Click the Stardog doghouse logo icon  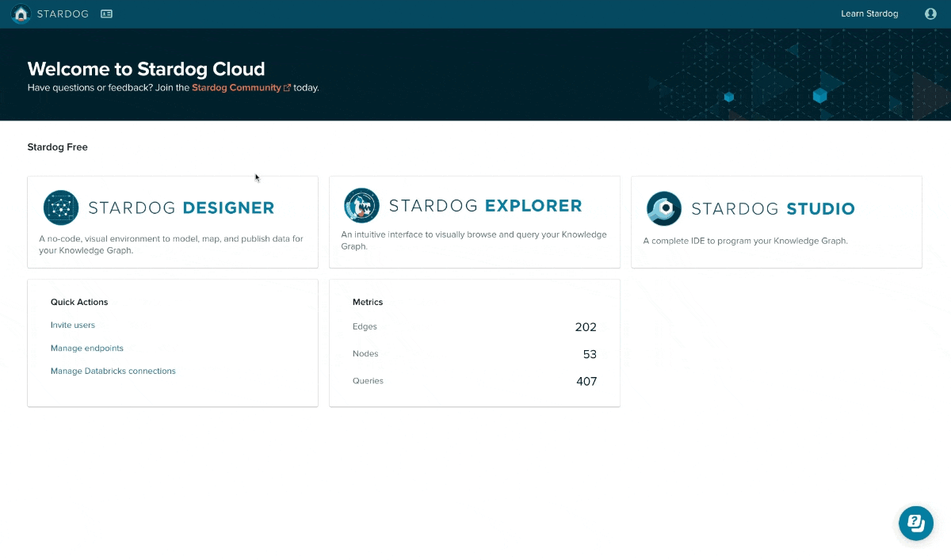click(x=21, y=14)
